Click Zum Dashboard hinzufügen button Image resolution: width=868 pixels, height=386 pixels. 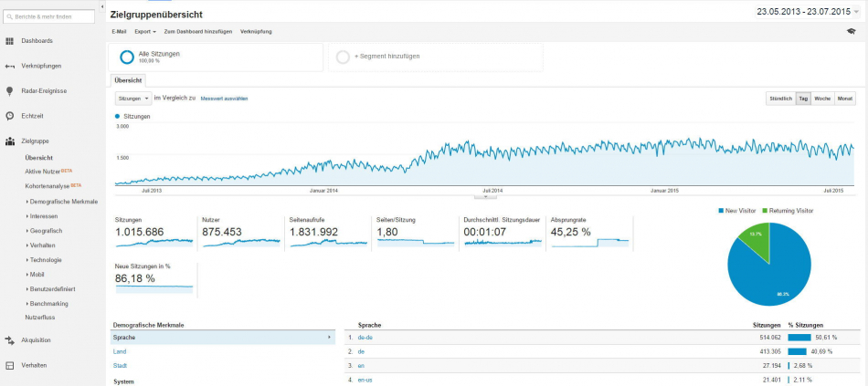(198, 31)
